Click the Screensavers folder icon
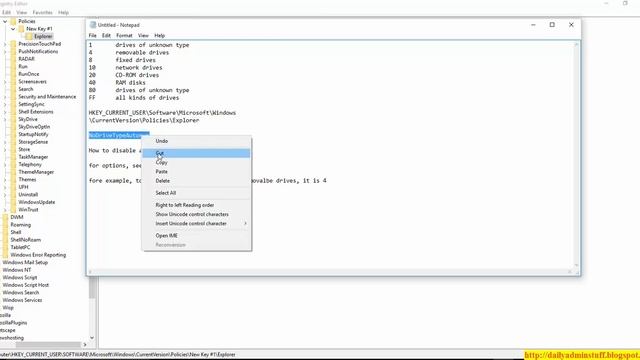The height and width of the screenshot is (360, 640). [13, 82]
